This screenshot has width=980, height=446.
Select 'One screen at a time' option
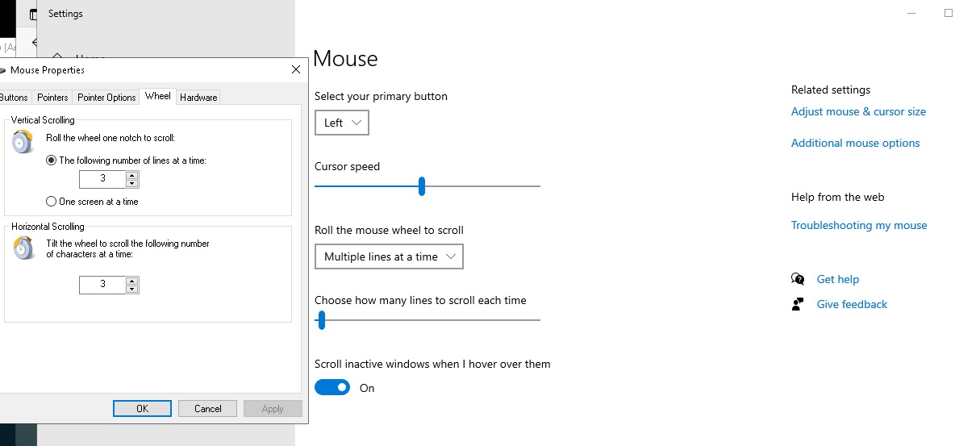(52, 202)
